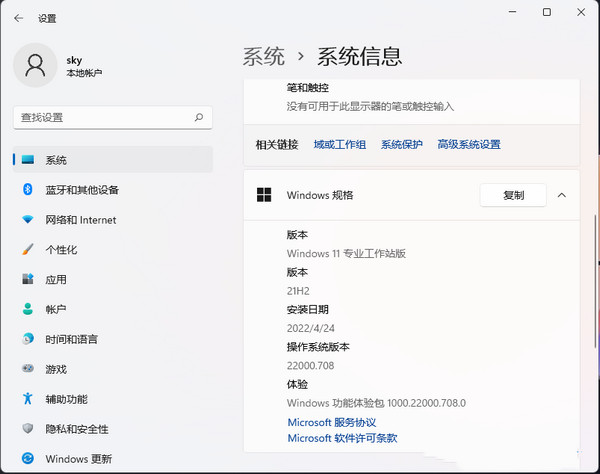The height and width of the screenshot is (474, 600).
Task: Click into the 查找设置 search field
Action: point(113,117)
